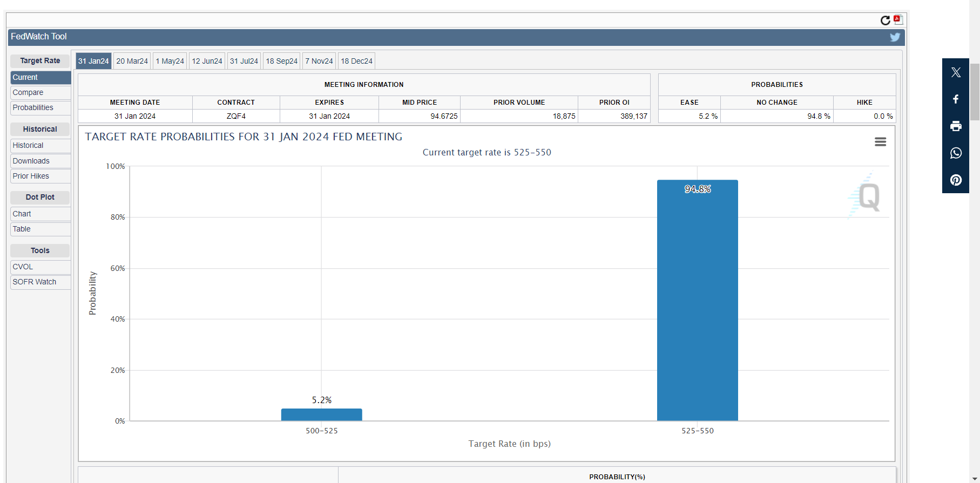Open the Dot Plot Chart item
The image size is (980, 483).
tap(40, 214)
